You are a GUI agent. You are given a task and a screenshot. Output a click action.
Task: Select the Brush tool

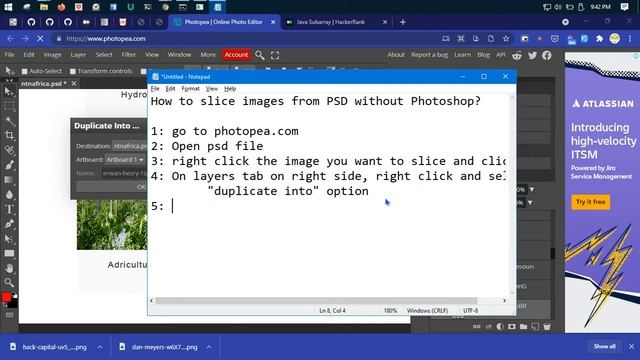[9, 165]
